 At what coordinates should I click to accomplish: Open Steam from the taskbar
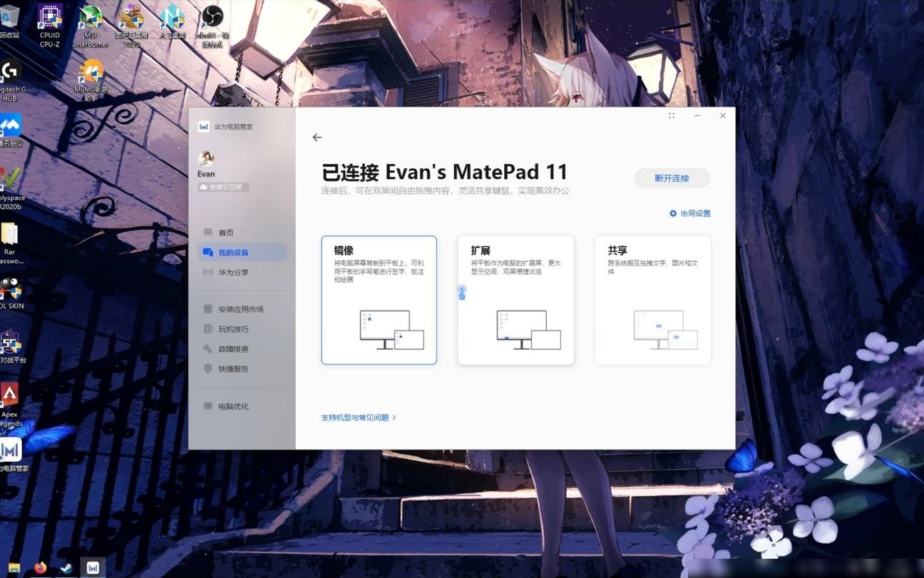pyautogui.click(x=65, y=568)
